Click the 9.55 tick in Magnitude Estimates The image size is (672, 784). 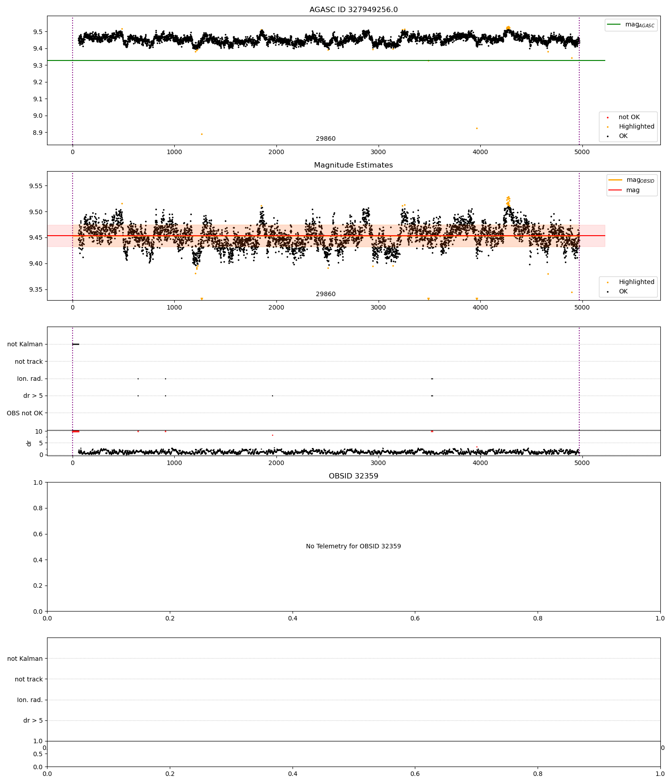35,186
